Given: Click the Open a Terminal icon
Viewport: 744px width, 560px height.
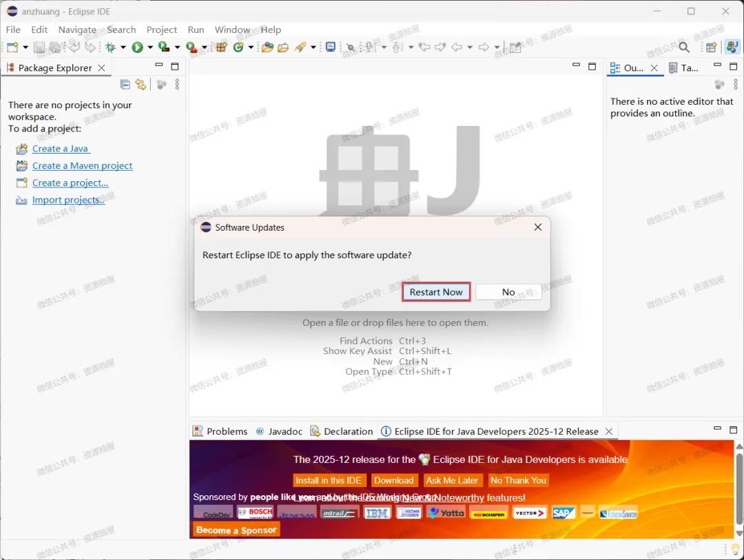Looking at the screenshot, I should (331, 47).
